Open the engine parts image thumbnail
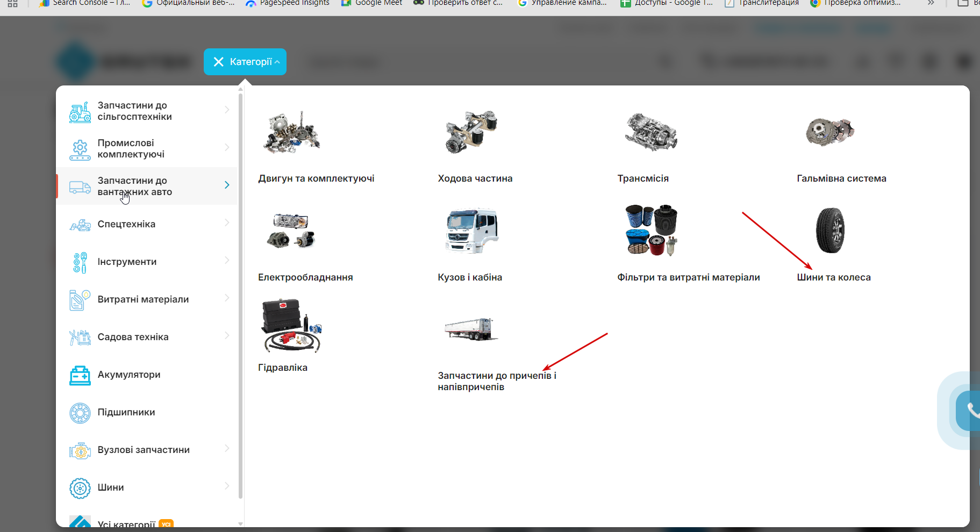 (x=292, y=132)
